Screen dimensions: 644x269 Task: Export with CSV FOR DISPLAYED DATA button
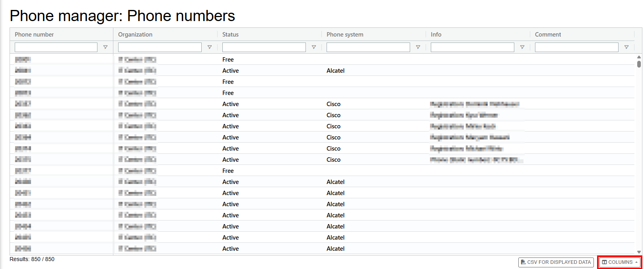coord(556,262)
